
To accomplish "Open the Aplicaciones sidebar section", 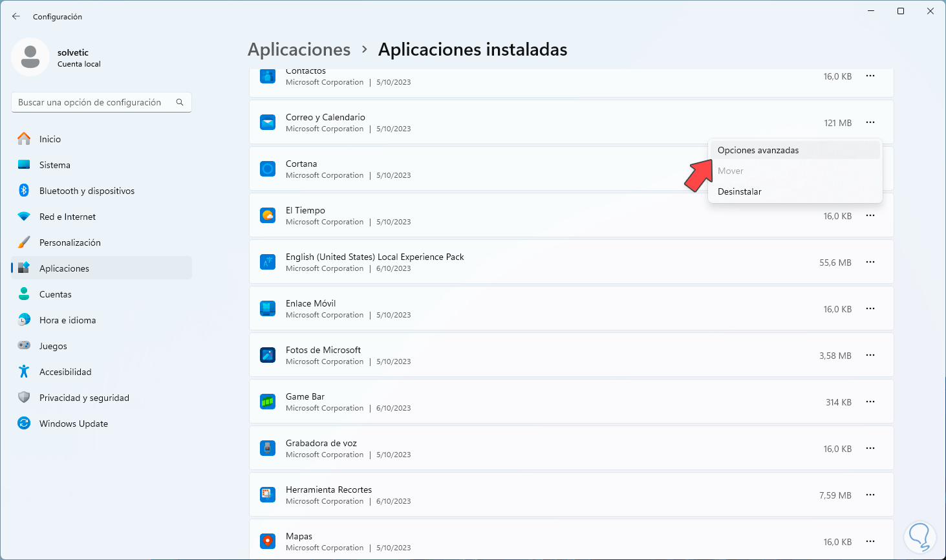I will point(102,268).
